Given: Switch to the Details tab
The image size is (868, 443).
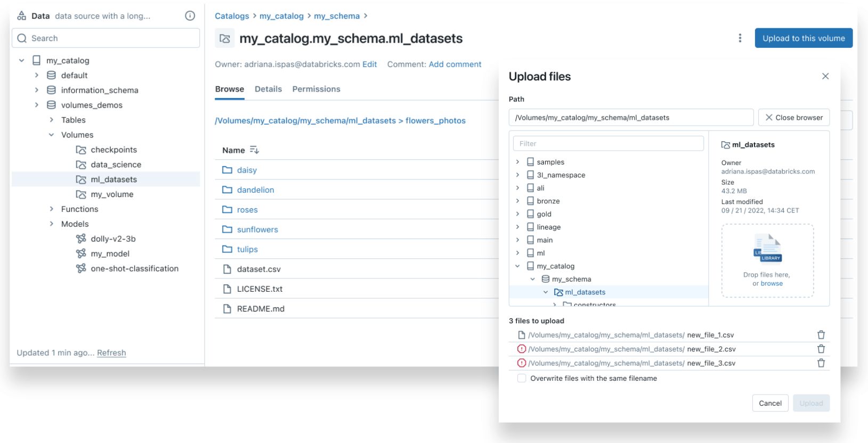Looking at the screenshot, I should point(268,89).
